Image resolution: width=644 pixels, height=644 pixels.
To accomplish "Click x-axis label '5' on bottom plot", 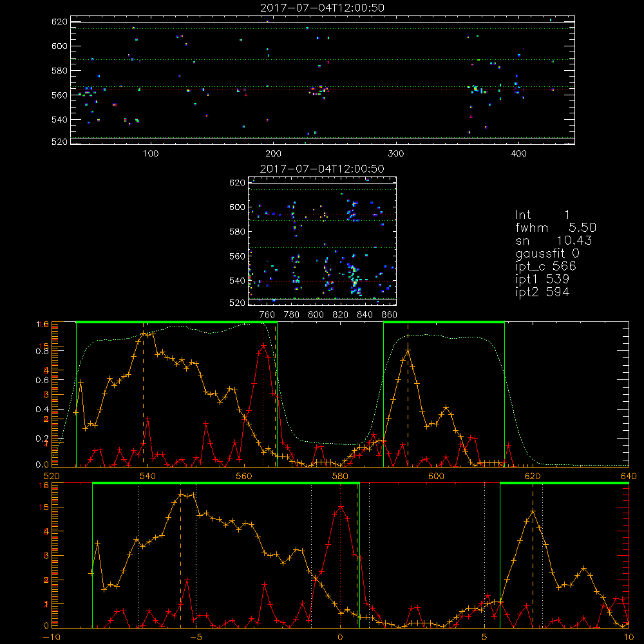I will coord(485,638).
